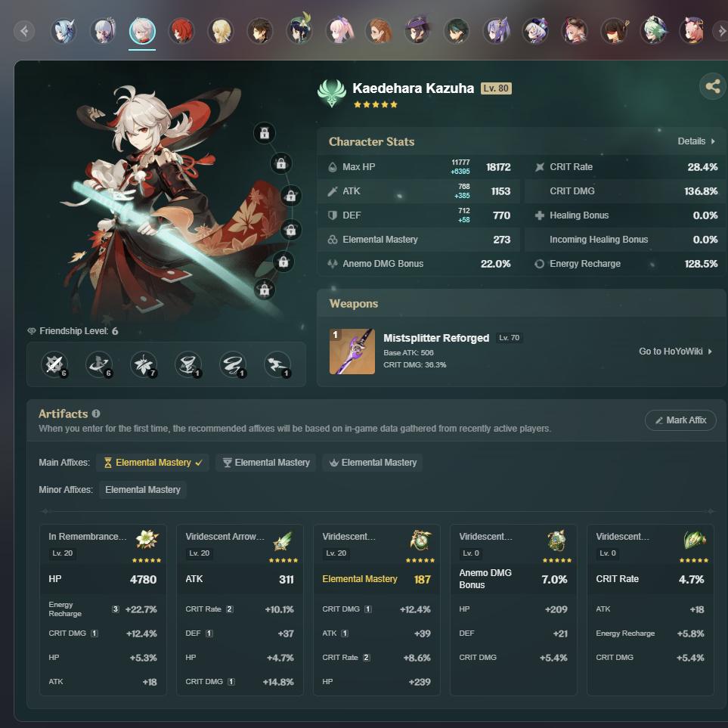Open the maple leaf elemental burst talent
The width and height of the screenshot is (728, 728).
tap(143, 364)
